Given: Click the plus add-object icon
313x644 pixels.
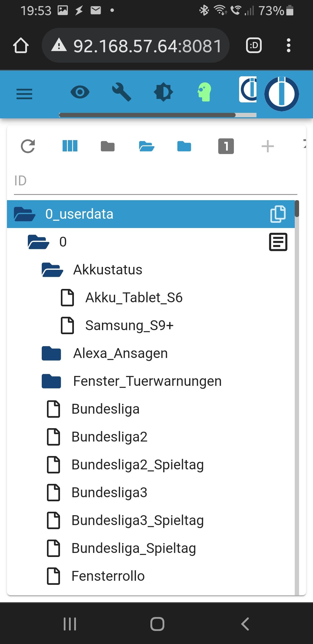Looking at the screenshot, I should (x=267, y=146).
